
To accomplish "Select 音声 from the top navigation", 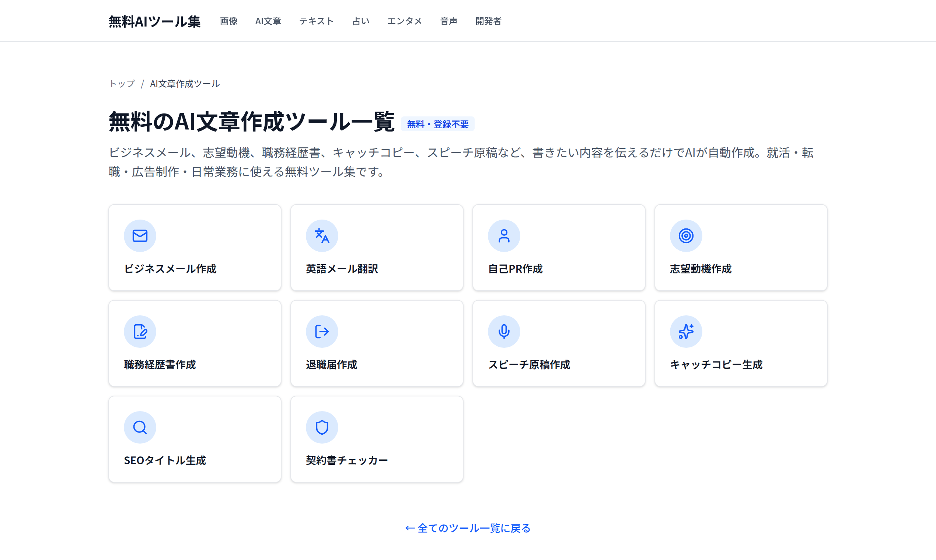I will point(448,21).
